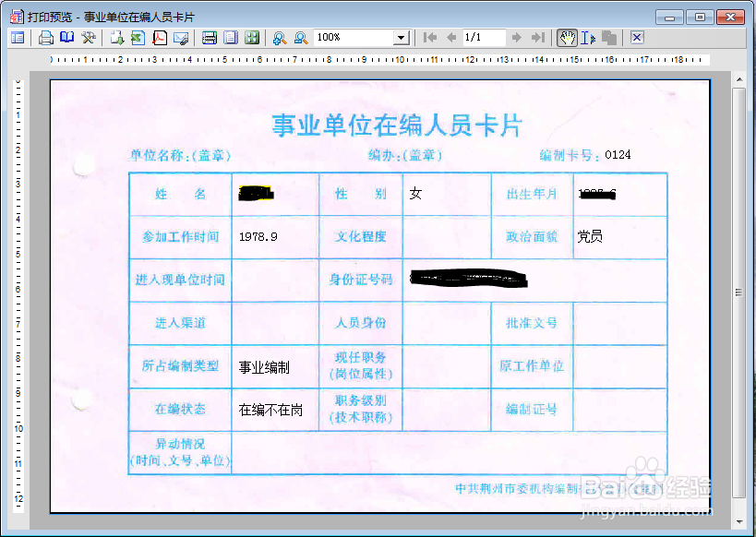Toggle the hand pan tool
Viewport: 756px width, 537px height.
[x=567, y=38]
